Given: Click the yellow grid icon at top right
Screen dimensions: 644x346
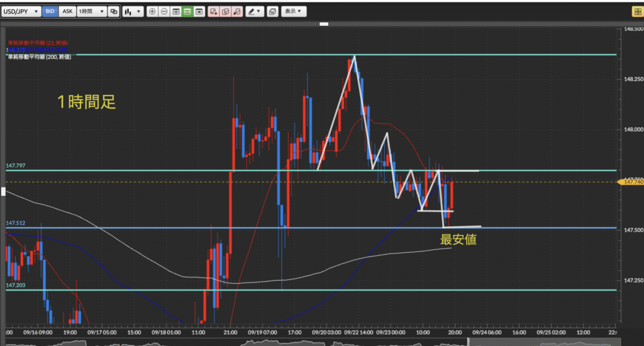Looking at the screenshot, I should click(636, 11).
